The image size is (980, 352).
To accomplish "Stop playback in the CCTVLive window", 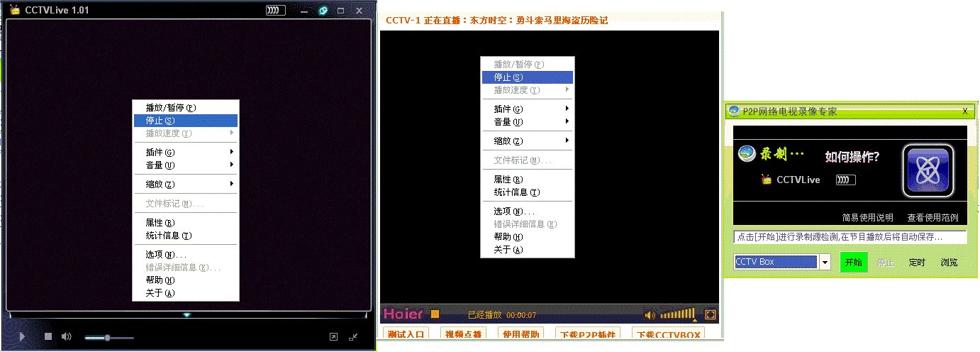I will point(48,336).
